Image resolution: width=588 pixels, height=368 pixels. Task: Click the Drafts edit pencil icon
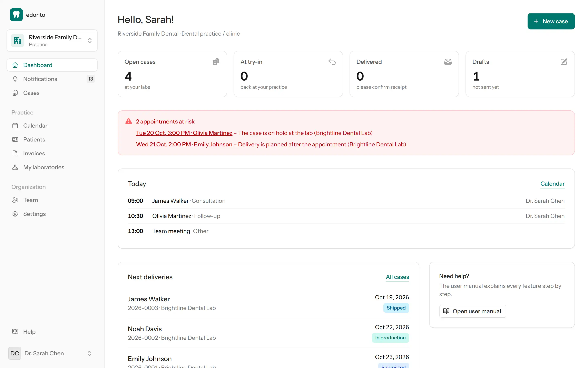pos(564,62)
